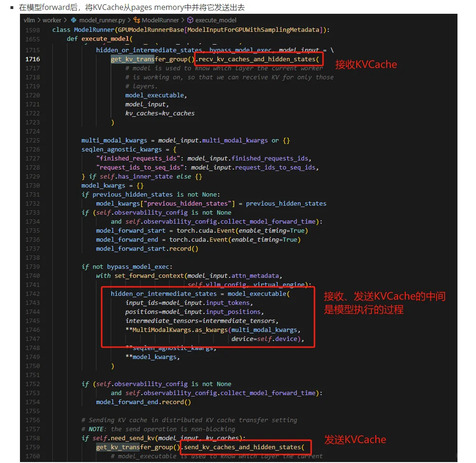
Task: Click set_forward_context on line 1740
Action: [x=149, y=276]
